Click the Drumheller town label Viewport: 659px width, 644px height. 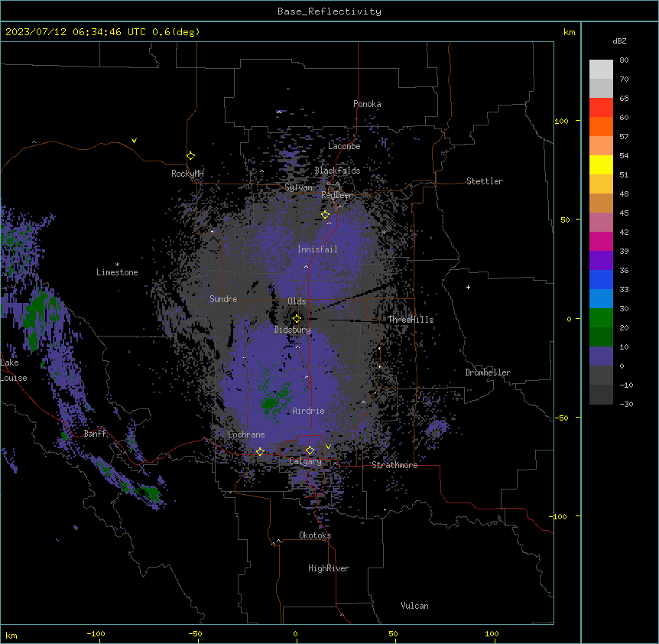488,372
